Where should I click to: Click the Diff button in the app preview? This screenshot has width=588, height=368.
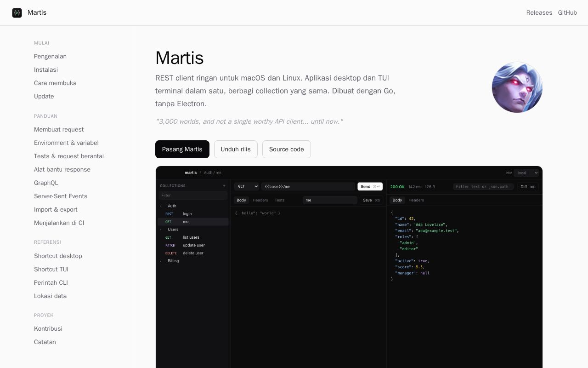click(x=528, y=187)
